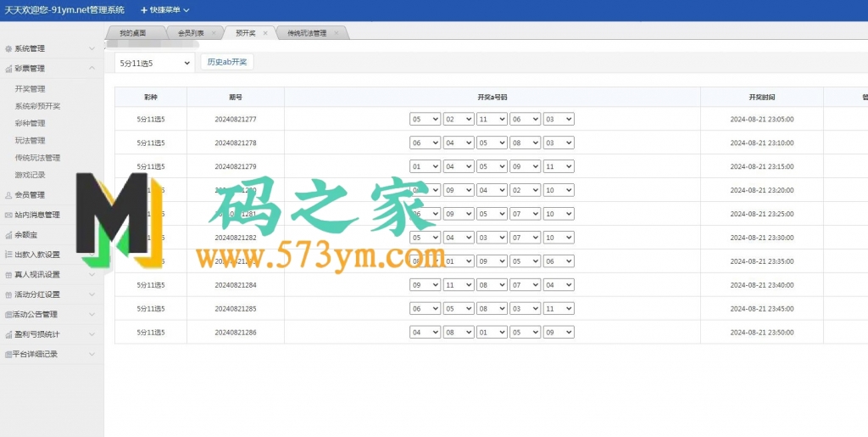
Task: Open fourth number dropdown for period 20240821284
Action: pyautogui.click(x=525, y=285)
